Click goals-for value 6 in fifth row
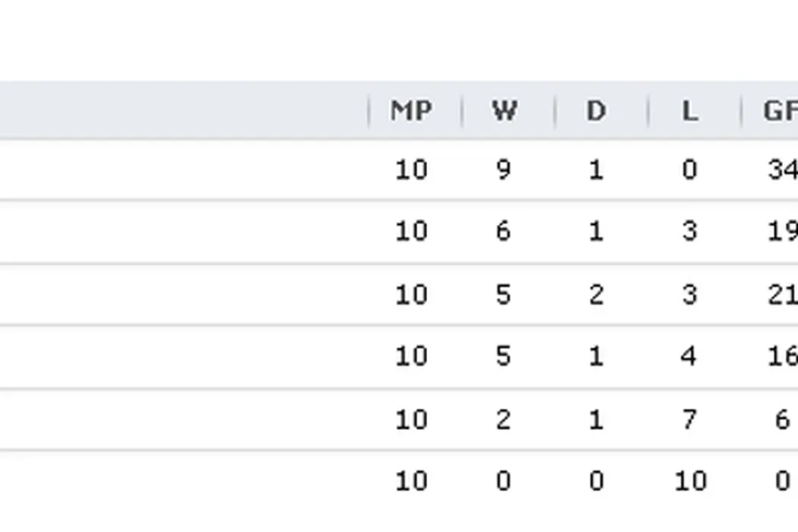The width and height of the screenshot is (798, 532). (x=782, y=419)
